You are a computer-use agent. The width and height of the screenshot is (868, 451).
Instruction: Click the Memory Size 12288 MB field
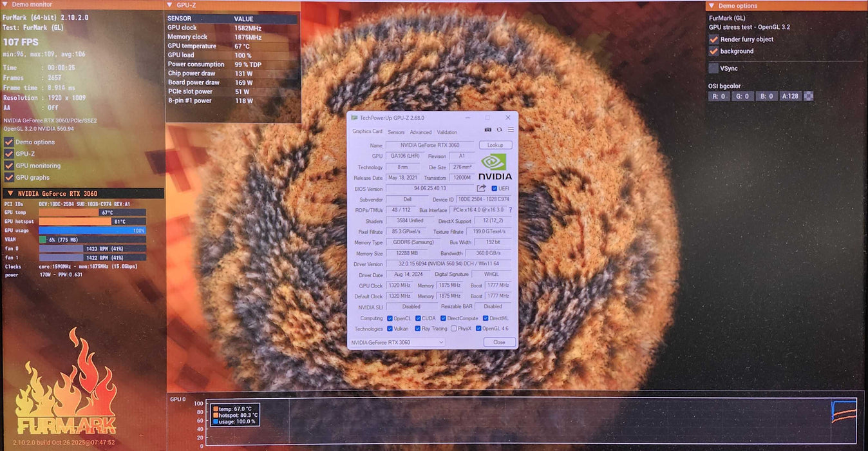407,253
